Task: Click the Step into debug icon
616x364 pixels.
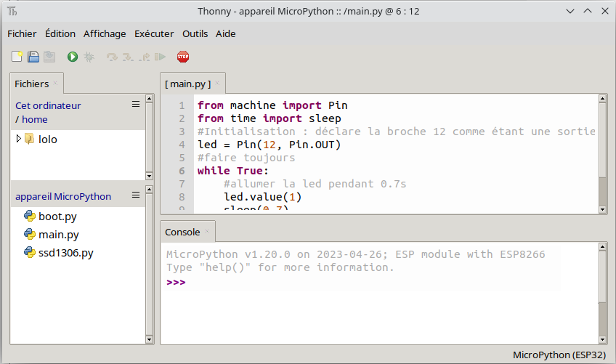Action: (x=128, y=57)
